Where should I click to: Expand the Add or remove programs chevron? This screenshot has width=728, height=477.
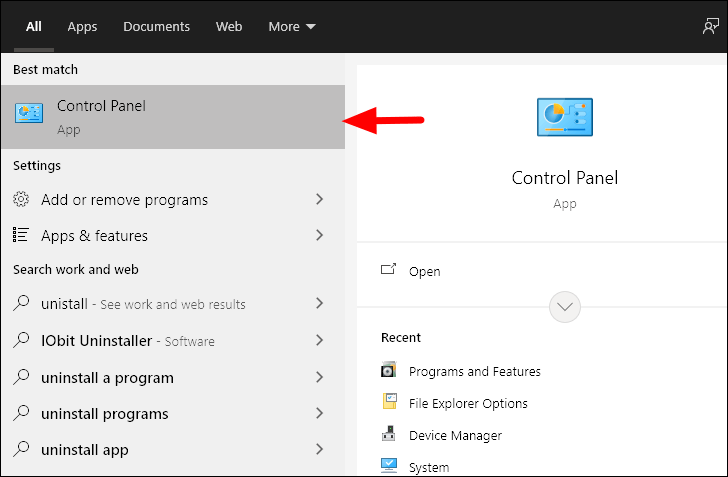(x=319, y=199)
